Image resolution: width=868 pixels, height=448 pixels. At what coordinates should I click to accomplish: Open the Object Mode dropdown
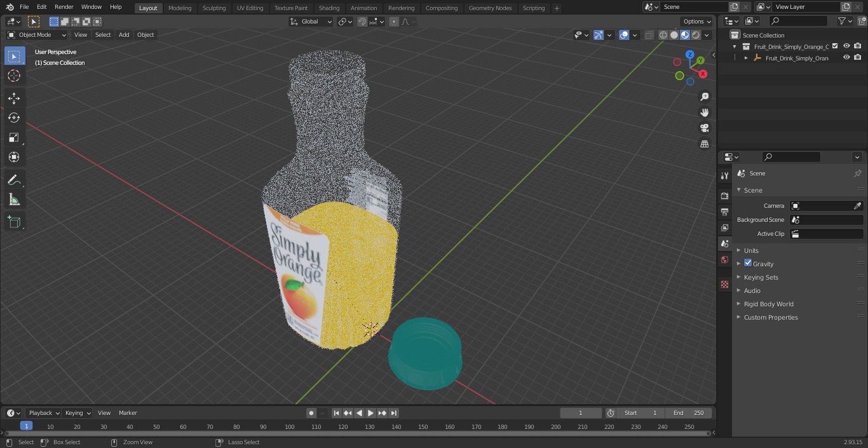37,35
